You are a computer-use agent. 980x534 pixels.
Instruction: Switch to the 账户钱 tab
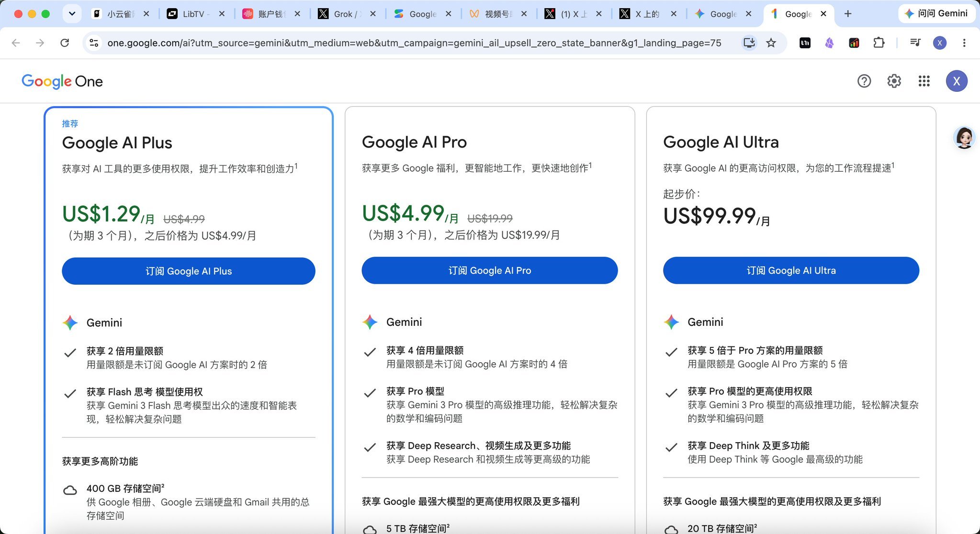[268, 14]
